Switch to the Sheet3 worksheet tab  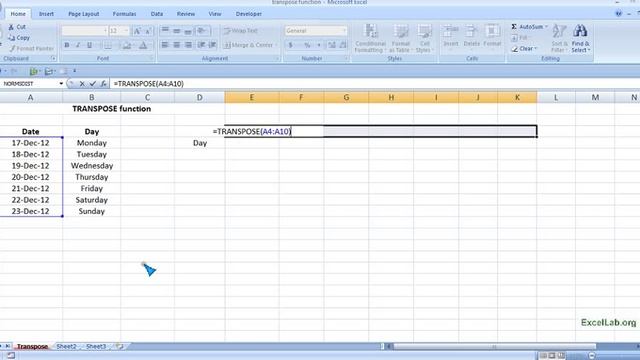96,346
